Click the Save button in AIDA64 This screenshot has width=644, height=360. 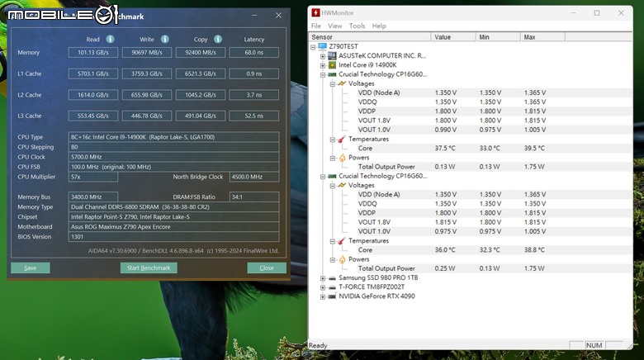point(31,268)
